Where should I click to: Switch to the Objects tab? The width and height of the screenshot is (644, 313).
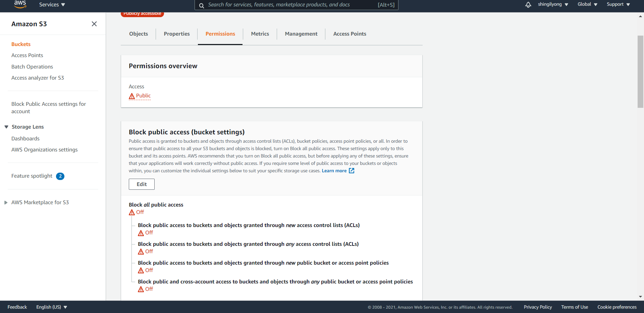pyautogui.click(x=139, y=34)
